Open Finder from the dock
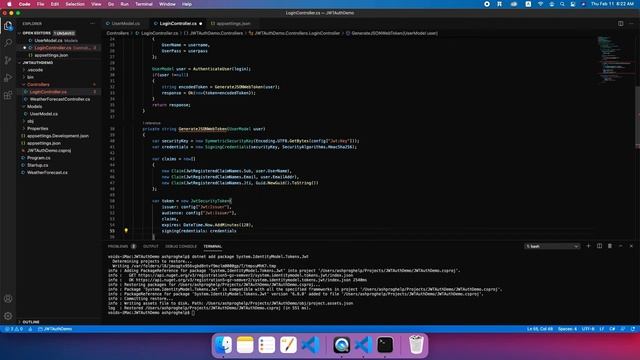Screen dimensions: 640x360 point(223,345)
